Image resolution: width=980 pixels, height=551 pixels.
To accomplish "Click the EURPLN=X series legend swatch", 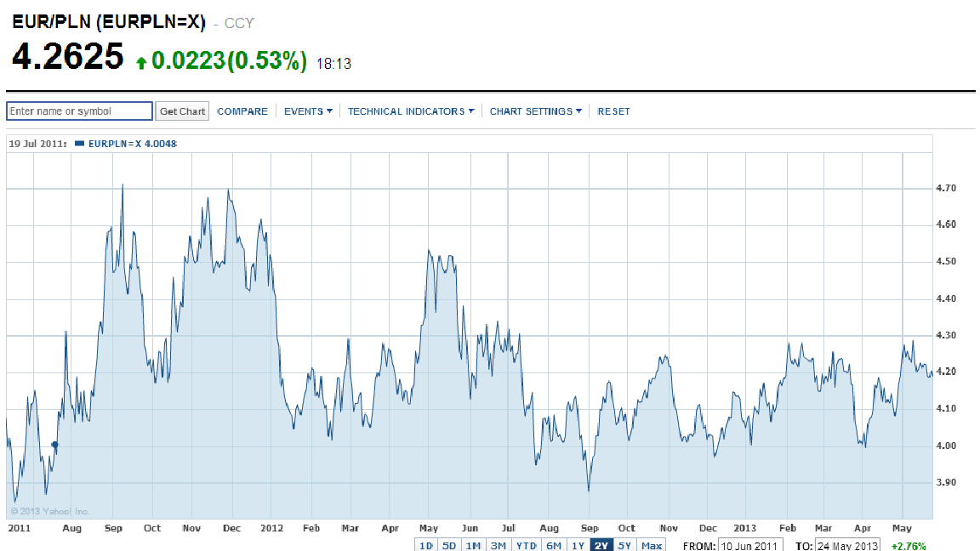I will click(80, 144).
